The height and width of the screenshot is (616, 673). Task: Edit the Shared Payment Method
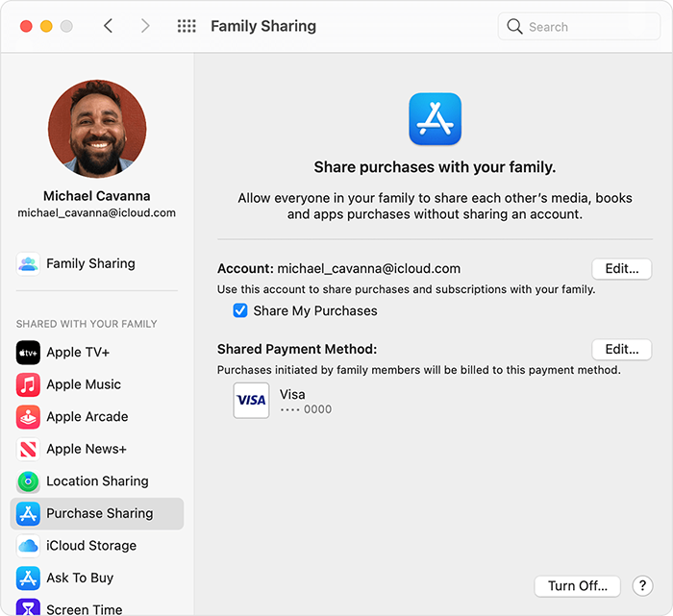621,349
